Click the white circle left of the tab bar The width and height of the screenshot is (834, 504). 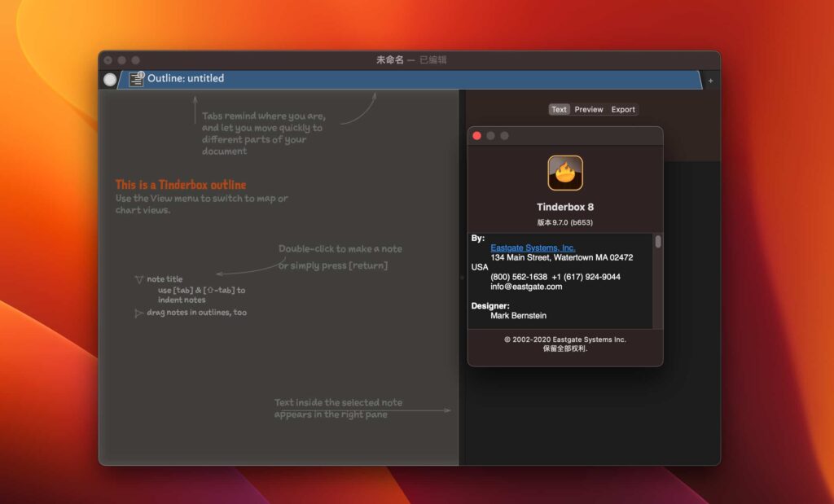click(x=110, y=78)
